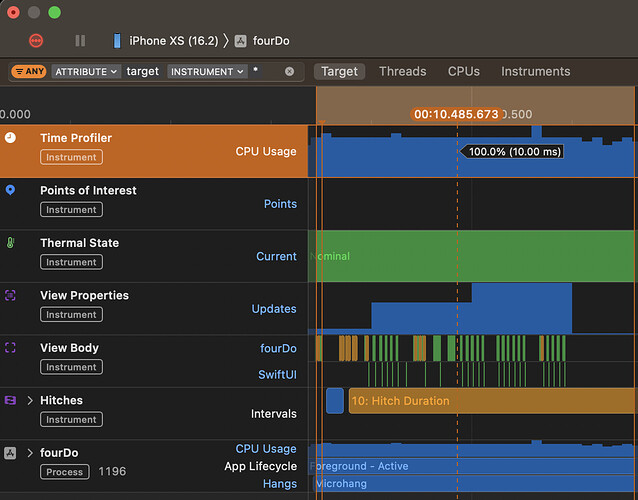Screen dimensions: 638x500
Task: Switch to the CPUs tab
Action: pyautogui.click(x=463, y=72)
